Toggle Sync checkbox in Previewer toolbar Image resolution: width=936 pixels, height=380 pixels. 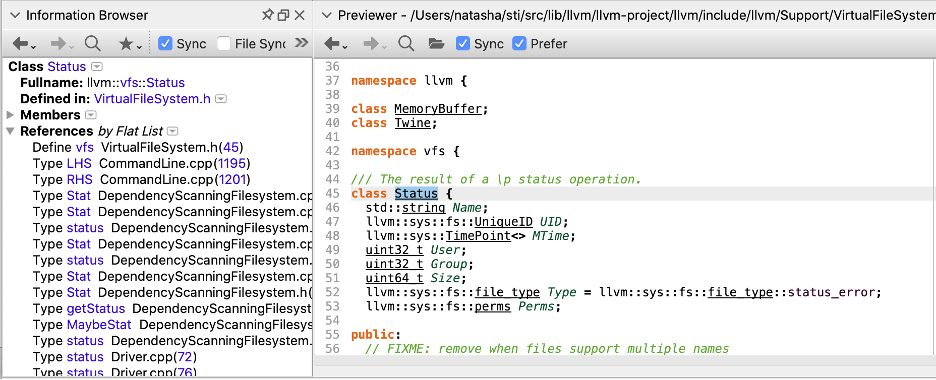(463, 44)
